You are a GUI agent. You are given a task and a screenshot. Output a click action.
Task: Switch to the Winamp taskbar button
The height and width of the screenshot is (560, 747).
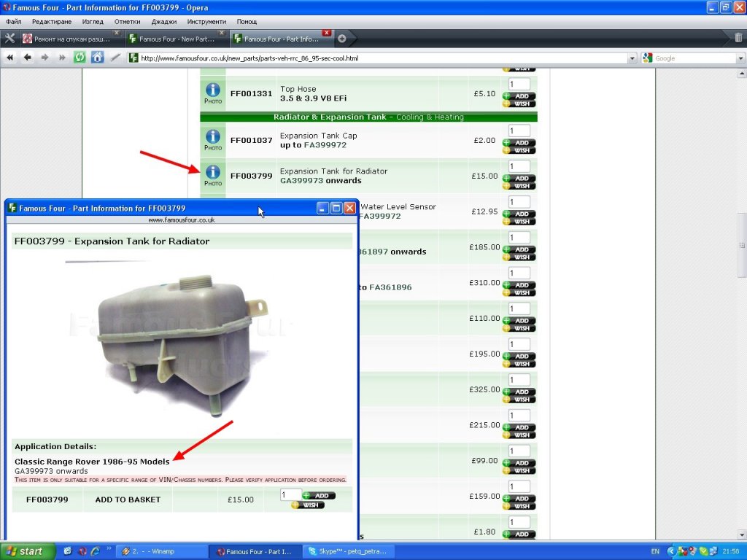pyautogui.click(x=162, y=551)
